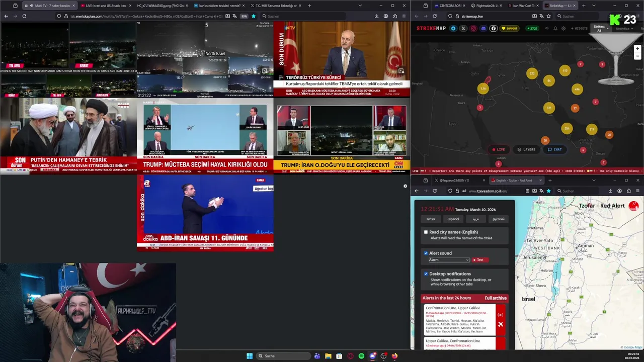This screenshot has height=362, width=644.
Task: Bookmark the strikemap.live page with star
Action: (x=548, y=16)
